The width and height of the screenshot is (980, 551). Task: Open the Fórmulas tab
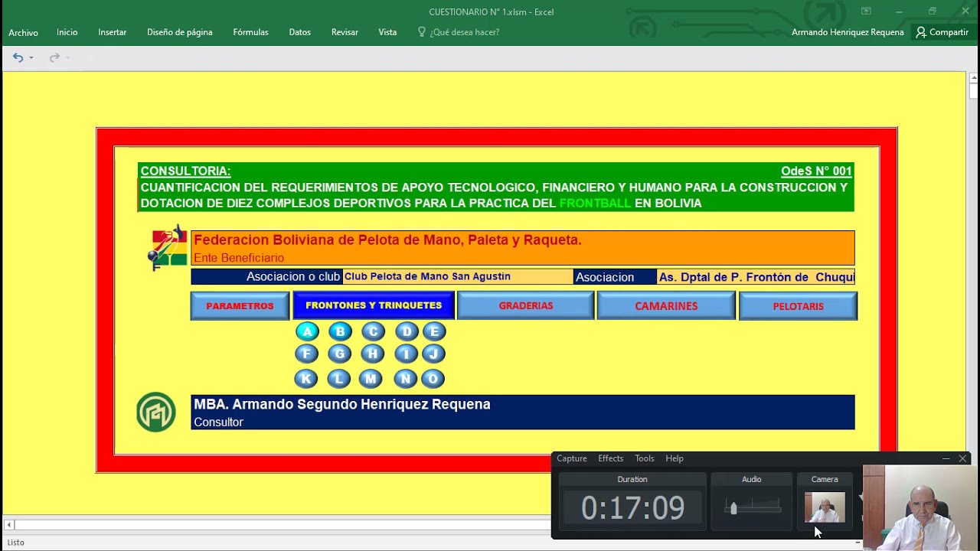click(x=250, y=32)
